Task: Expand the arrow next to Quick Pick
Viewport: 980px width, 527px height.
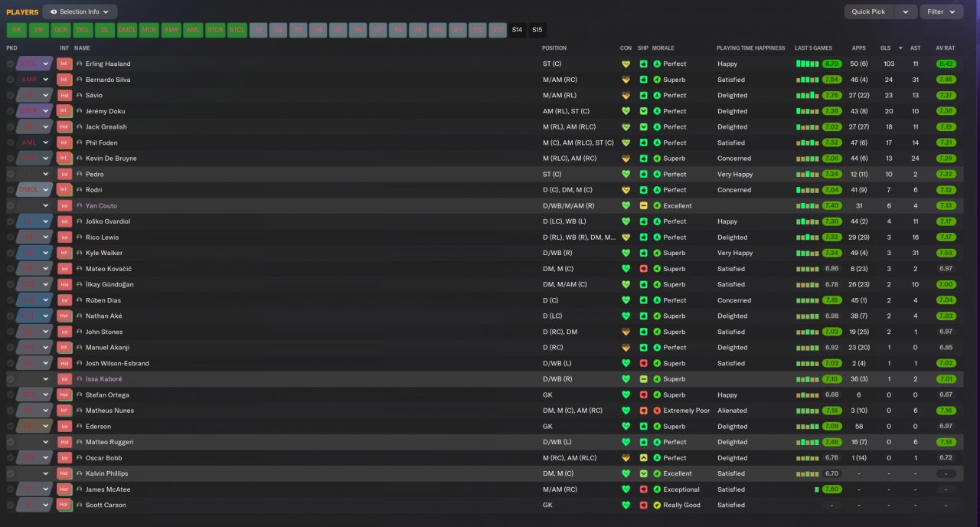Action: tap(906, 11)
